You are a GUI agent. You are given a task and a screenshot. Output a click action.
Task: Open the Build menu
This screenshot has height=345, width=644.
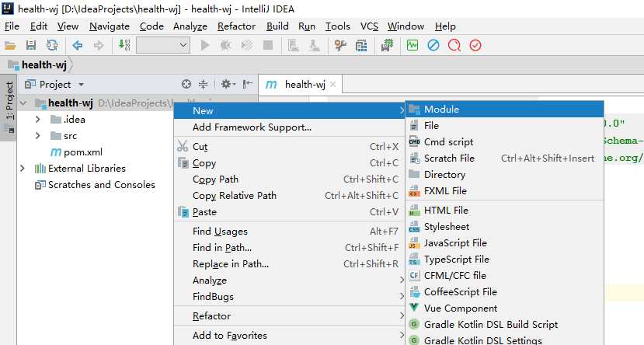[277, 26]
